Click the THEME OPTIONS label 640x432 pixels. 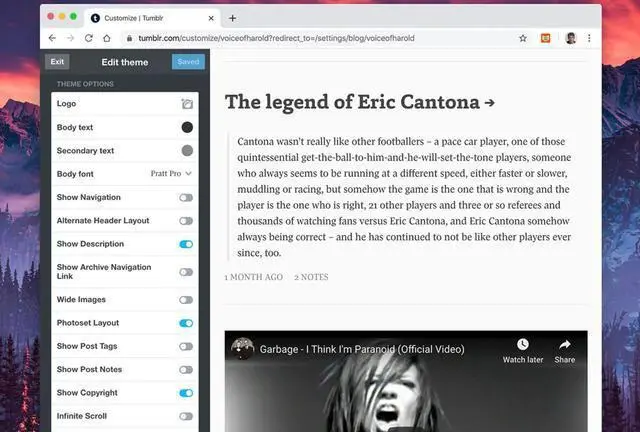(x=85, y=84)
